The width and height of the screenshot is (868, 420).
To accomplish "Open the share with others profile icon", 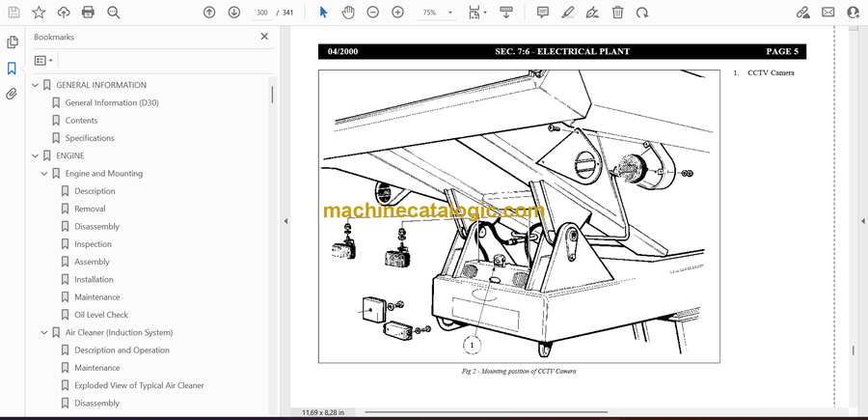I will [854, 13].
